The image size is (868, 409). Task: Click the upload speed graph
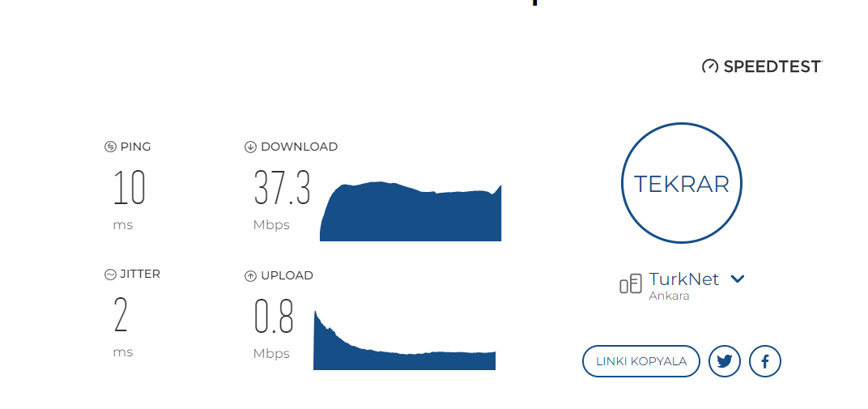(405, 340)
